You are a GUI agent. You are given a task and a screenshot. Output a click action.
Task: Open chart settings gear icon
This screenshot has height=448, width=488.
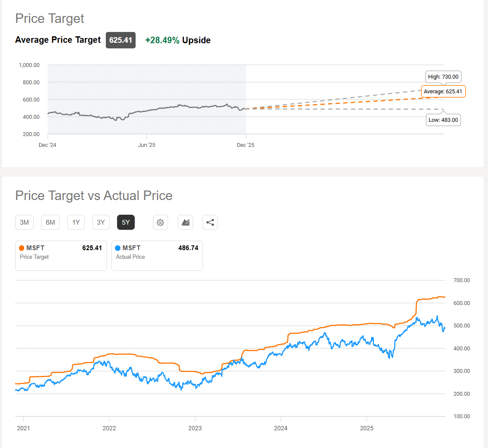click(160, 222)
